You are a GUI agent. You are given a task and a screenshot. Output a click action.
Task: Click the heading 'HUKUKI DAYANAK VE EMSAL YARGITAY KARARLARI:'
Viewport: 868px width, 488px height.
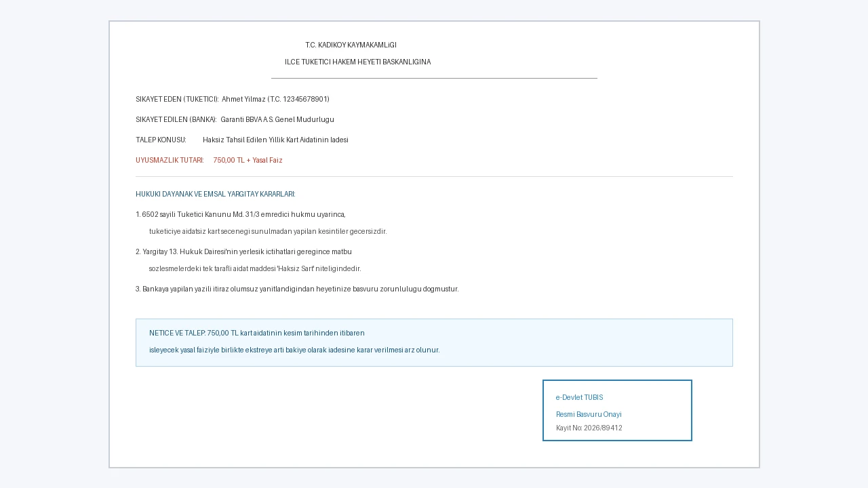pos(216,194)
